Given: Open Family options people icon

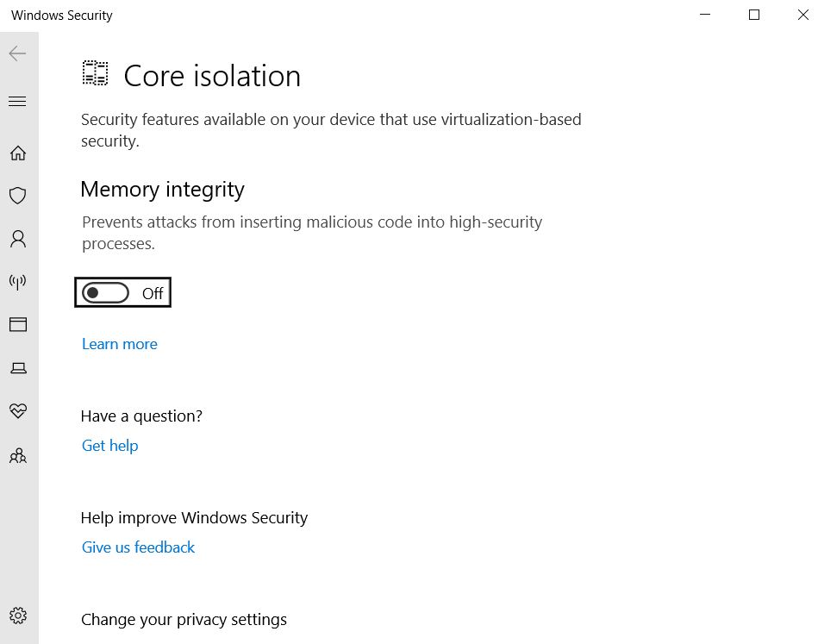Looking at the screenshot, I should pyautogui.click(x=18, y=455).
